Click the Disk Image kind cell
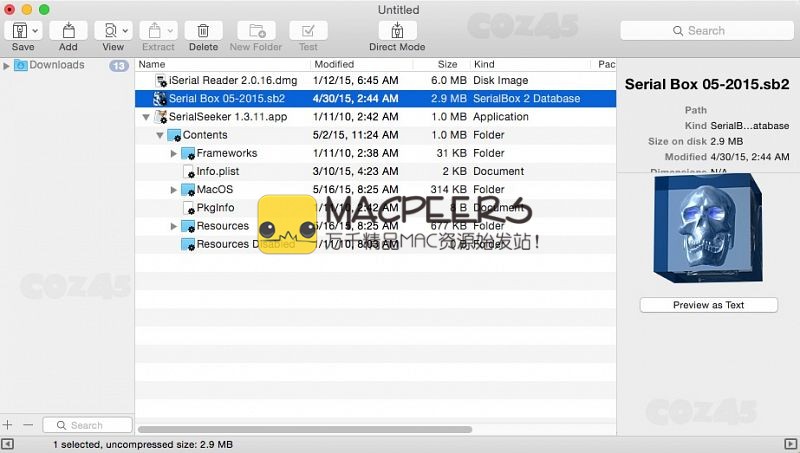 (x=501, y=81)
